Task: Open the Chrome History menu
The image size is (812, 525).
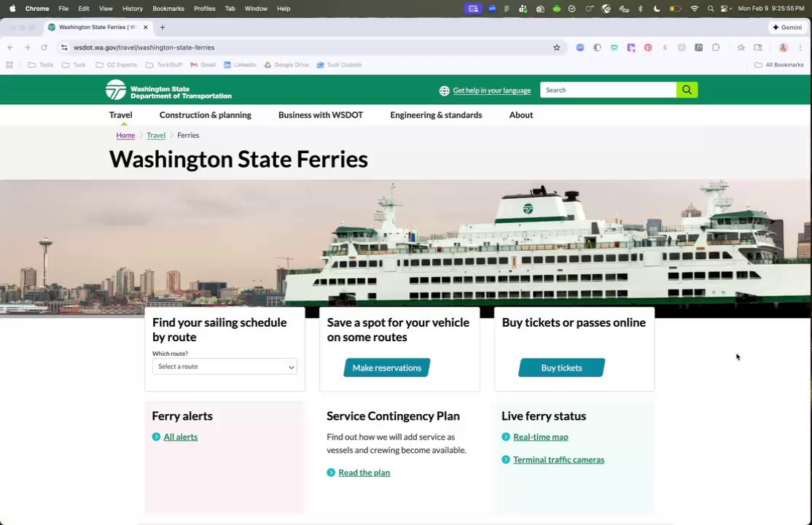Action: click(x=133, y=8)
